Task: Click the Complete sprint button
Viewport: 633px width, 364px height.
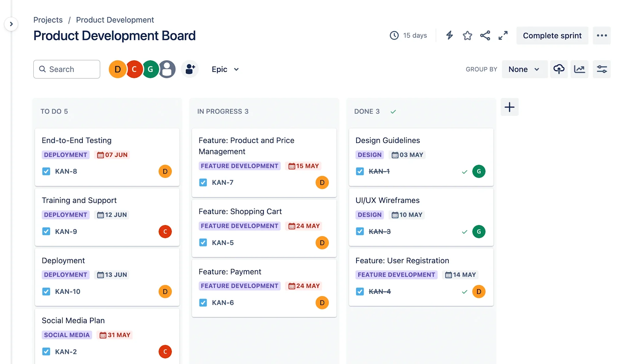Action: (552, 36)
